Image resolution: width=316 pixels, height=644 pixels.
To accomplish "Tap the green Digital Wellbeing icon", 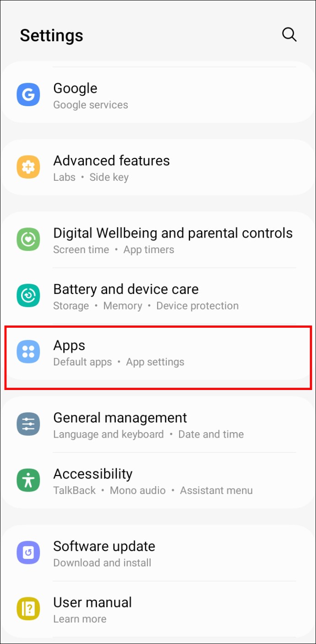I will 28,240.
